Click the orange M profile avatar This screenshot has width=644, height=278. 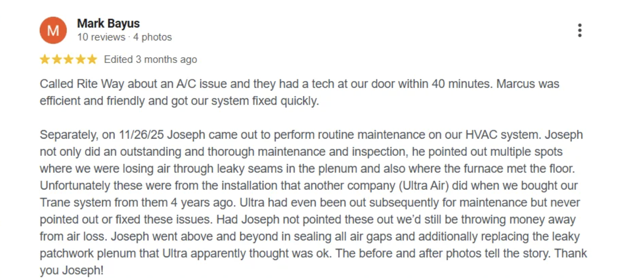coord(53,30)
